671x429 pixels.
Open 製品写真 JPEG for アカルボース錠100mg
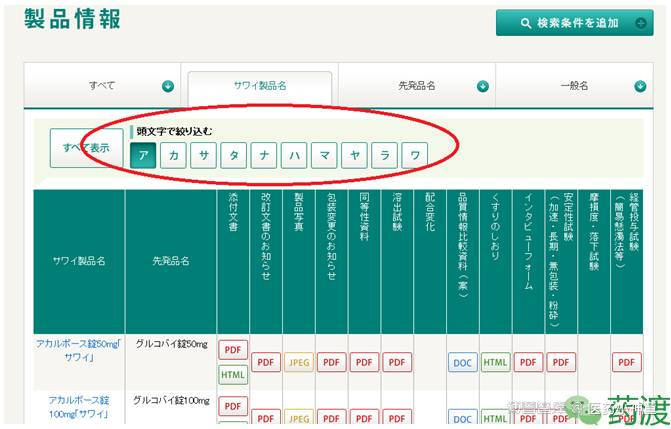(299, 417)
